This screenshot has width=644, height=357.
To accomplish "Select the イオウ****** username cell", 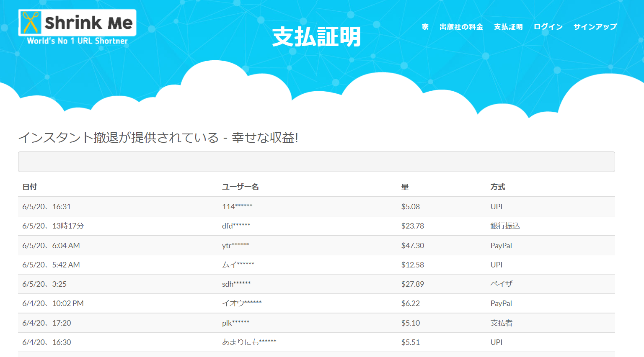I will 242,303.
